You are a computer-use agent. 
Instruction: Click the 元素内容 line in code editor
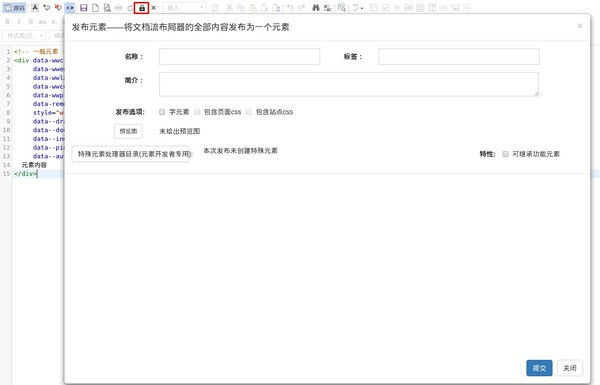pyautogui.click(x=34, y=165)
